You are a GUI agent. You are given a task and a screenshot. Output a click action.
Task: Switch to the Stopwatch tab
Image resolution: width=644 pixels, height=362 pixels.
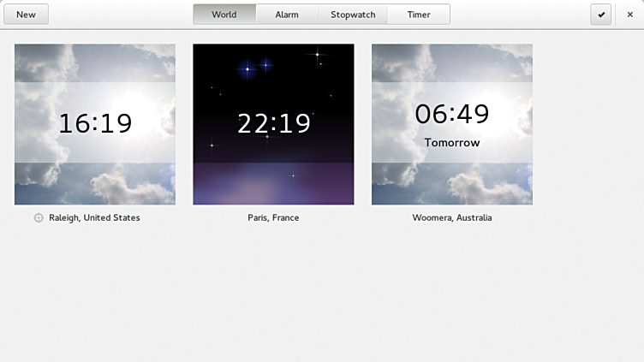click(353, 15)
